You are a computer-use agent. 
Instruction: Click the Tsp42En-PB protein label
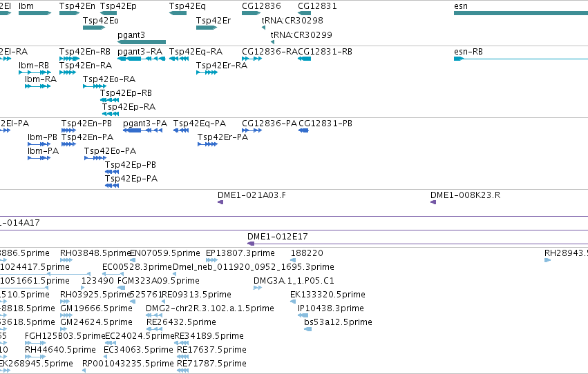[x=86, y=123]
